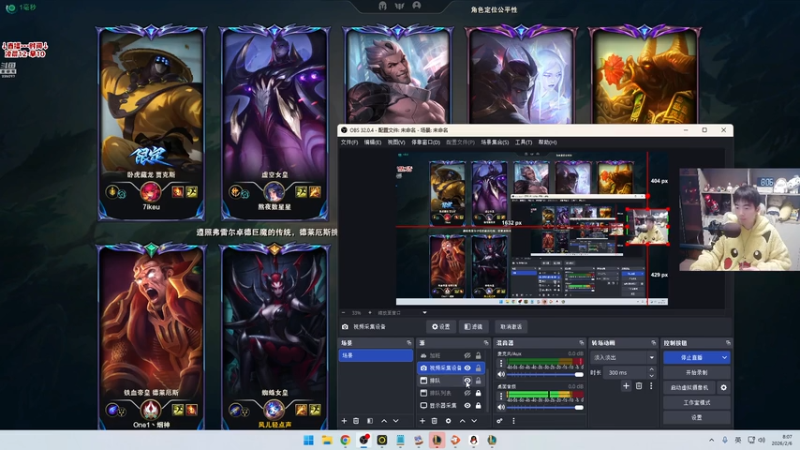Mute the desktop audio speaker icon
This screenshot has height=450, width=800.
(501, 407)
